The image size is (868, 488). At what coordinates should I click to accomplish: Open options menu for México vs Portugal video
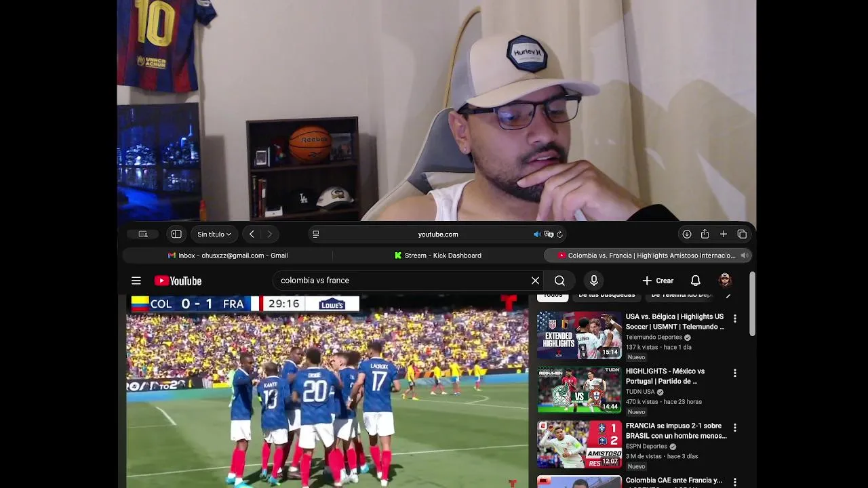click(x=734, y=373)
